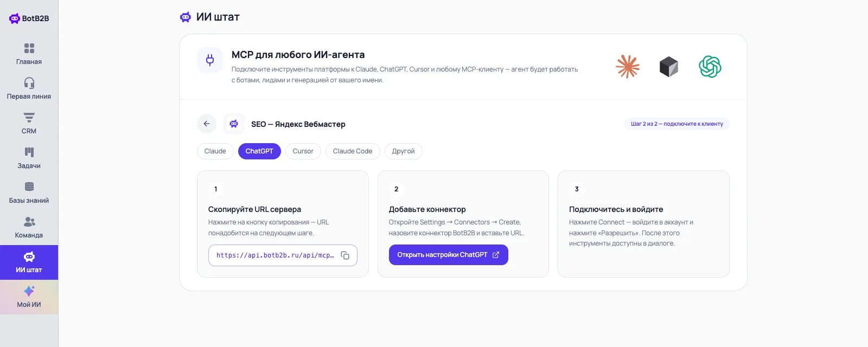Switch to the Claude tab
This screenshot has width=868, height=347.
coord(215,151)
